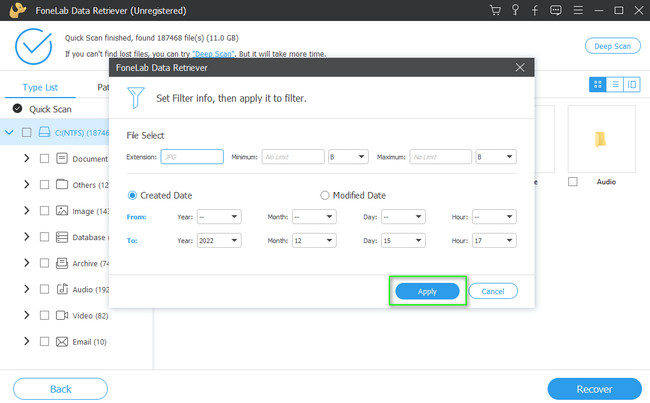Click the Database category icon

(x=62, y=237)
